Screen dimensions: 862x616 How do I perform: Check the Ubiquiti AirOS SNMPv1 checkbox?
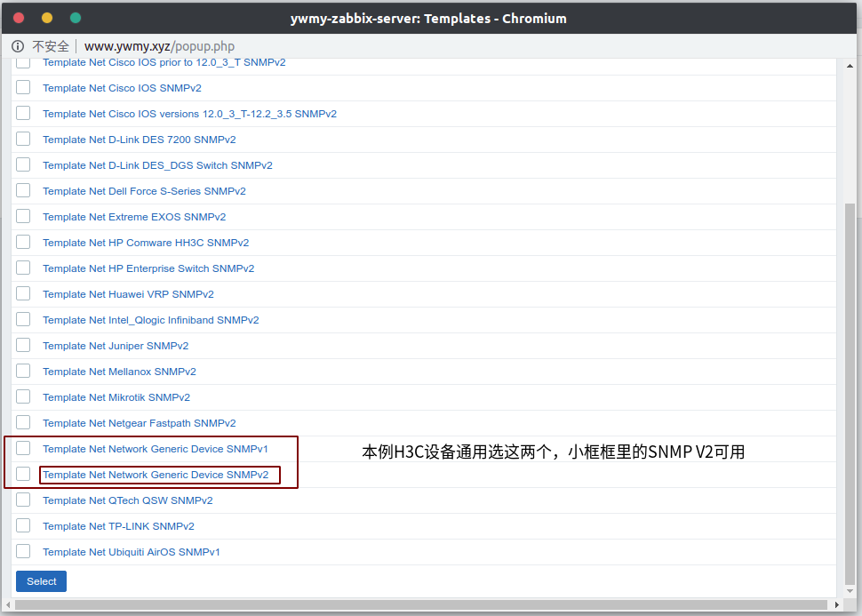tap(23, 551)
